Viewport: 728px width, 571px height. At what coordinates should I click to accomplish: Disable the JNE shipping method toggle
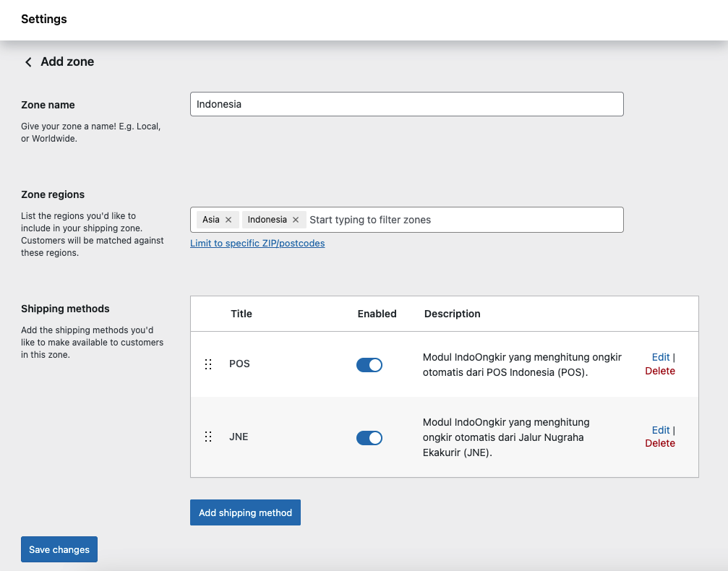click(x=369, y=437)
